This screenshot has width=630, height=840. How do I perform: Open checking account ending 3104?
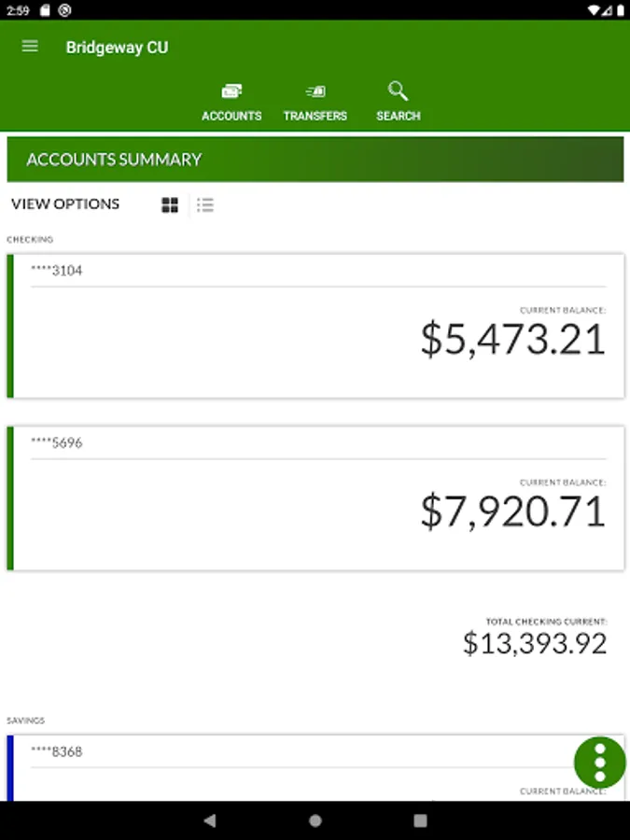coord(56,271)
